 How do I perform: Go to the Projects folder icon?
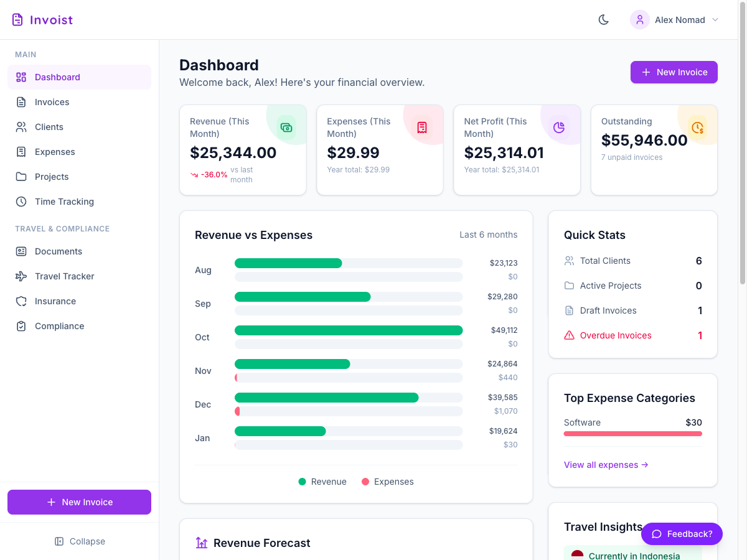pos(21,177)
